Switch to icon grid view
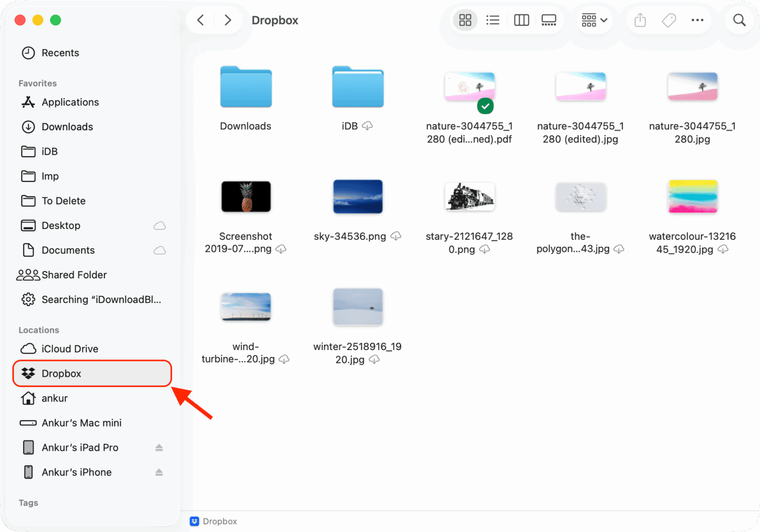Viewport: 760px width, 532px height. click(465, 20)
